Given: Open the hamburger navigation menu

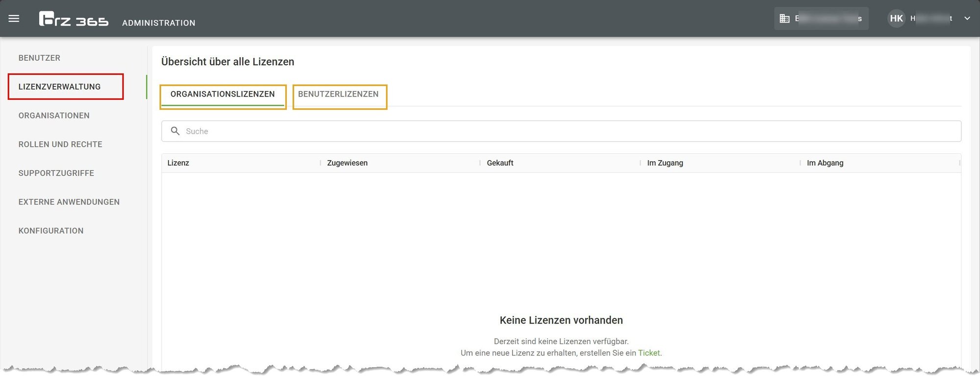Looking at the screenshot, I should click(x=14, y=19).
